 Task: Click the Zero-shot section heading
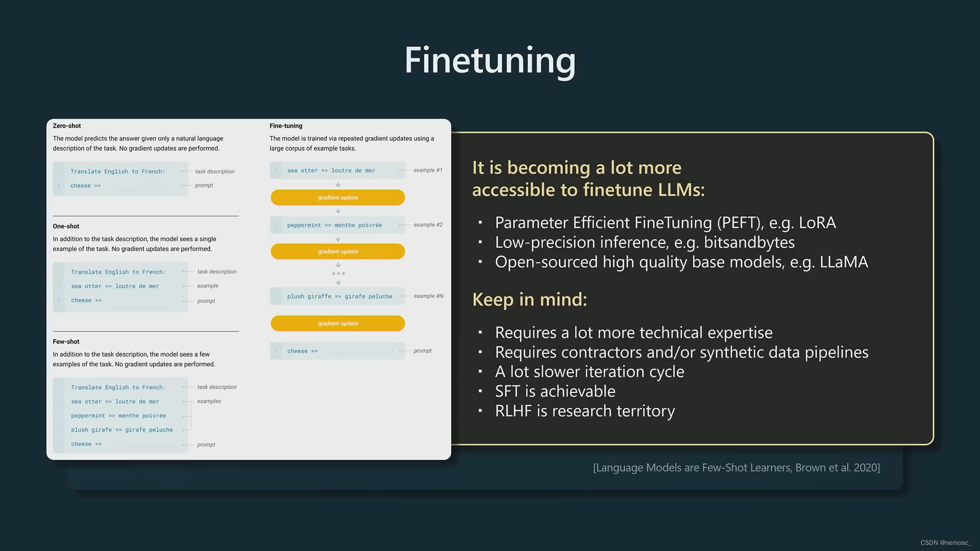pos(67,126)
